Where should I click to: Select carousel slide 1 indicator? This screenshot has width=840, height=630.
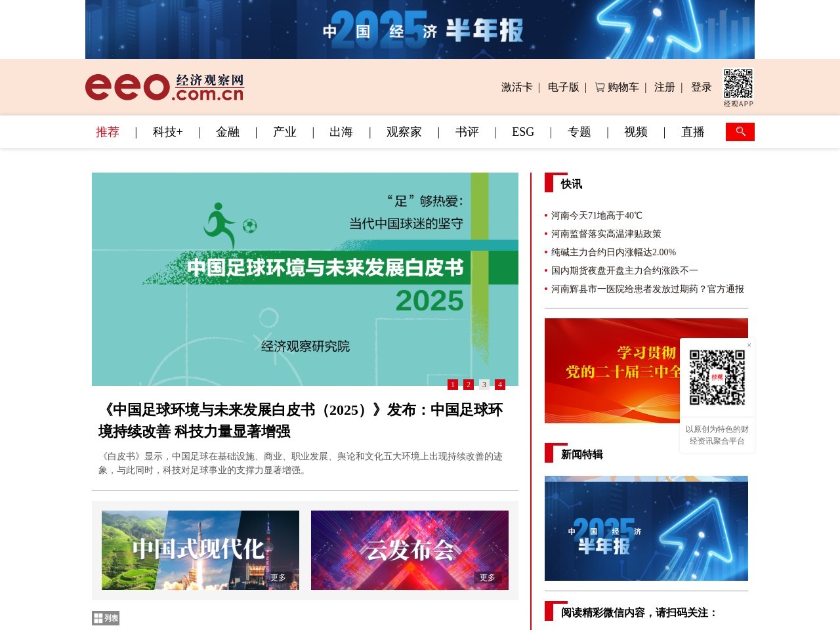coord(452,384)
